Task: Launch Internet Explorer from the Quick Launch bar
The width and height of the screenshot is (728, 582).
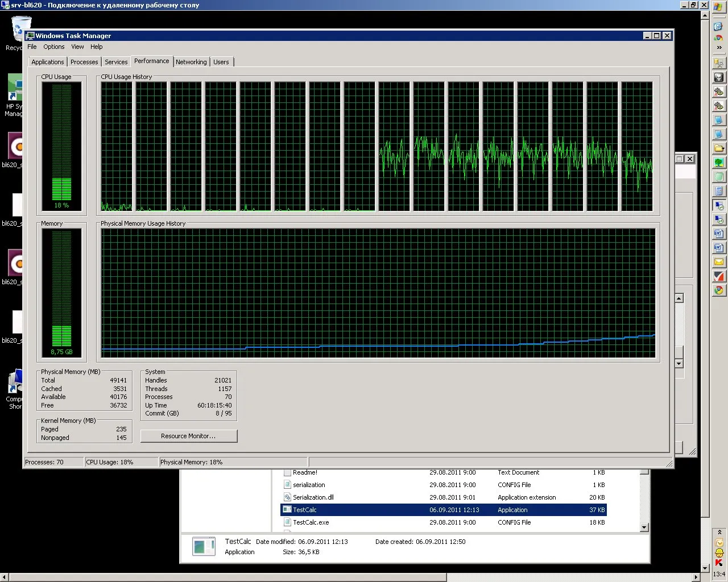Action: pos(719,27)
